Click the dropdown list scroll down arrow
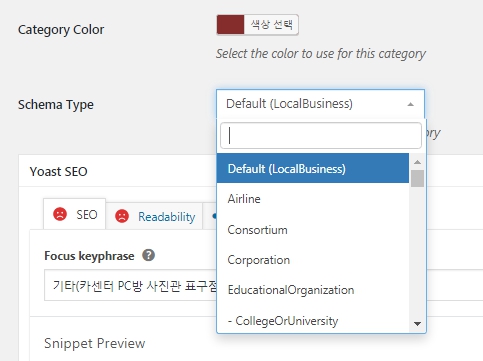Viewport: 483px width, 361px height. 417,324
